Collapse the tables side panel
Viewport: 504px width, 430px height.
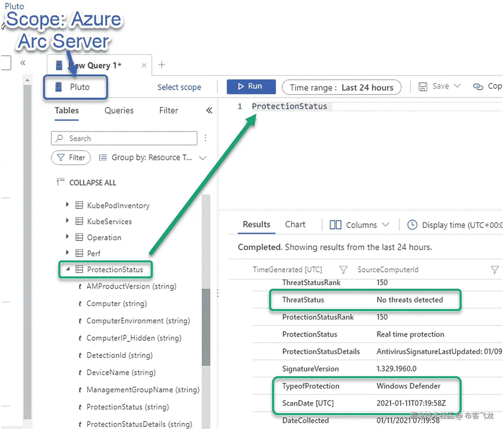click(x=209, y=110)
